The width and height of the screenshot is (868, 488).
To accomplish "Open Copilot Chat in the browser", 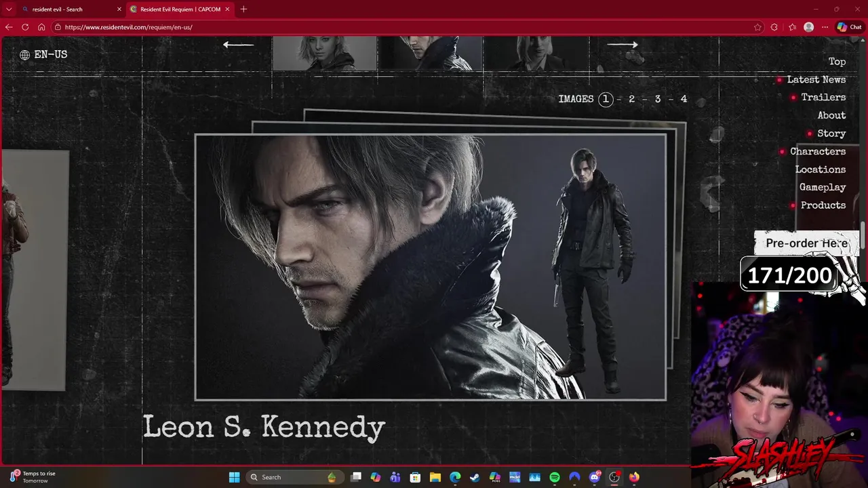I will pos(850,27).
